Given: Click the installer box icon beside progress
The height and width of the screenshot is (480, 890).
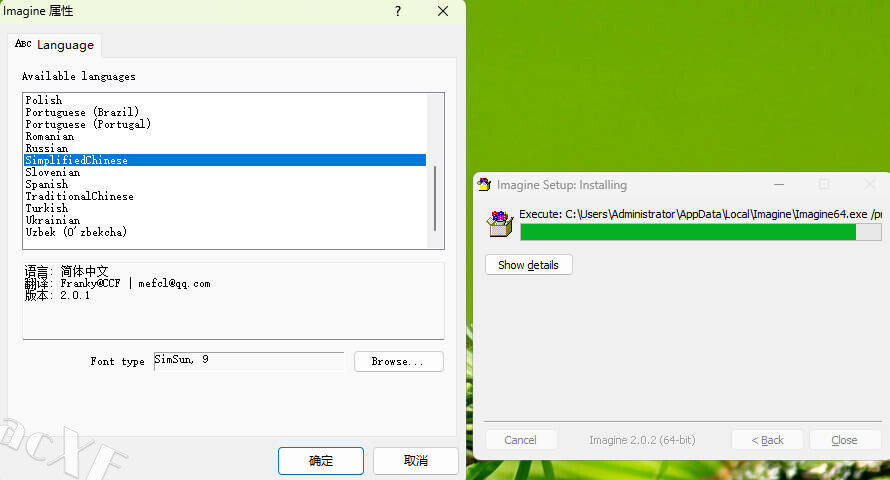Looking at the screenshot, I should pos(499,224).
